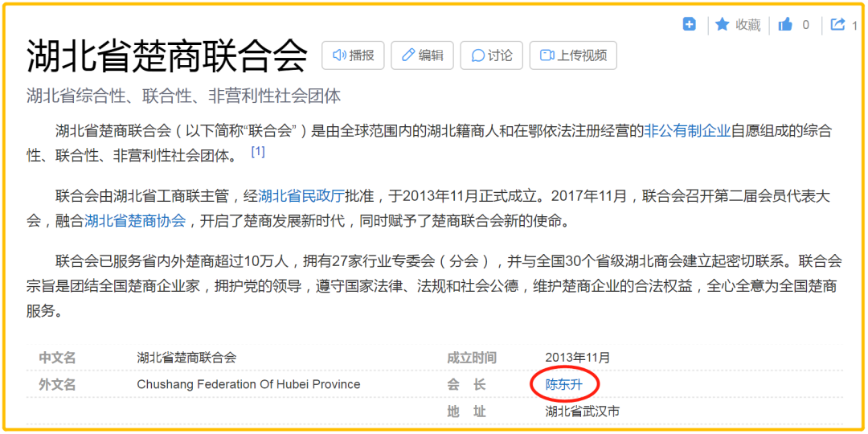
Task: Click the 上传视频 upload video button
Action: 573,55
